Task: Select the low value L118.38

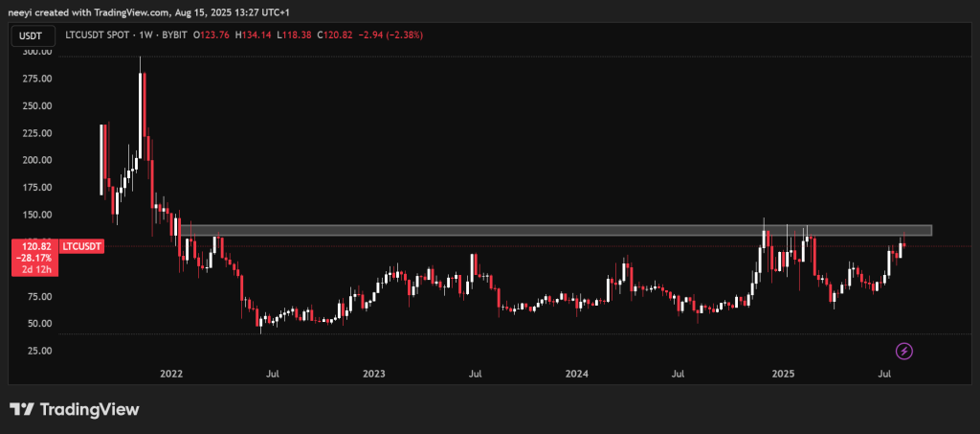Action: click(295, 35)
